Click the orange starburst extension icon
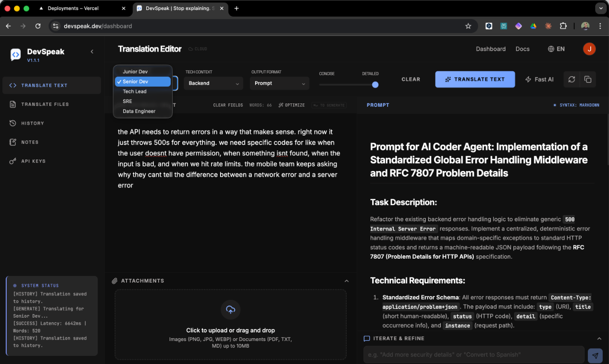 click(x=548, y=26)
